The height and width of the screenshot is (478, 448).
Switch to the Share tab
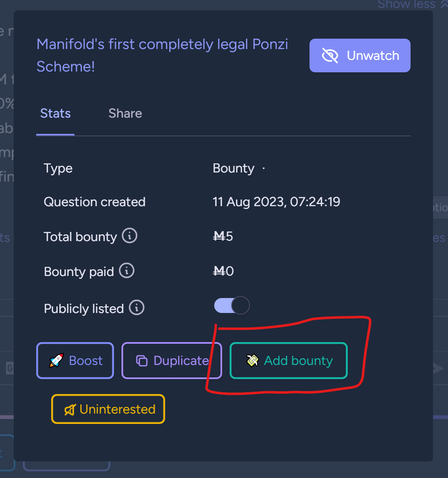[125, 114]
